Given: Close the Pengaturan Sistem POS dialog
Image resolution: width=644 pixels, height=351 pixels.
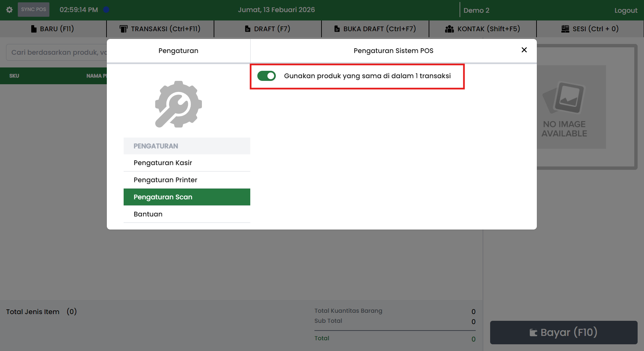Looking at the screenshot, I should 524,50.
